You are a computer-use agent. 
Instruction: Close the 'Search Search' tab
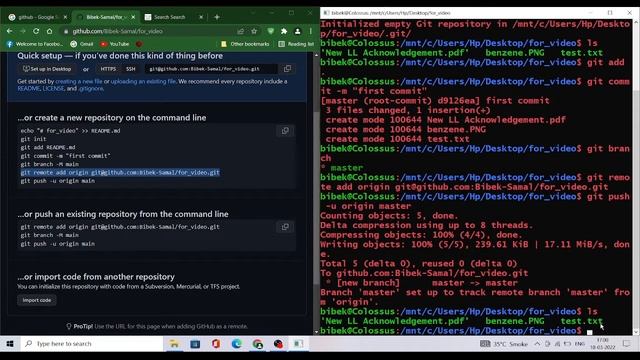201,17
